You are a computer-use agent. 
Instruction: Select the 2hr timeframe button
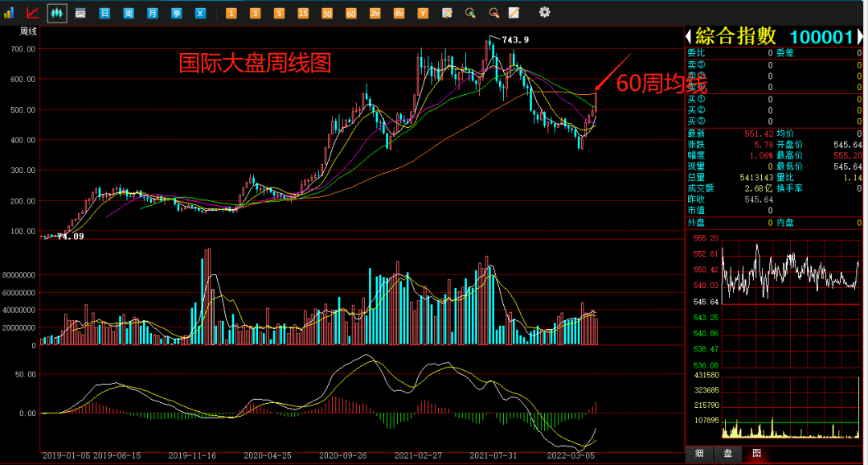click(x=375, y=13)
